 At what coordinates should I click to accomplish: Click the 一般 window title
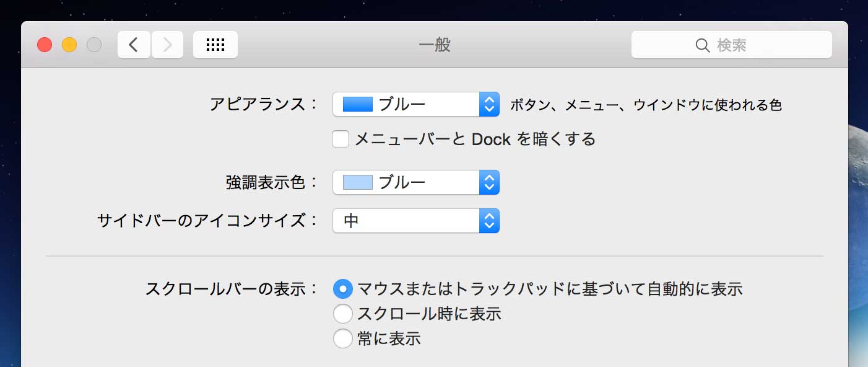point(434,45)
